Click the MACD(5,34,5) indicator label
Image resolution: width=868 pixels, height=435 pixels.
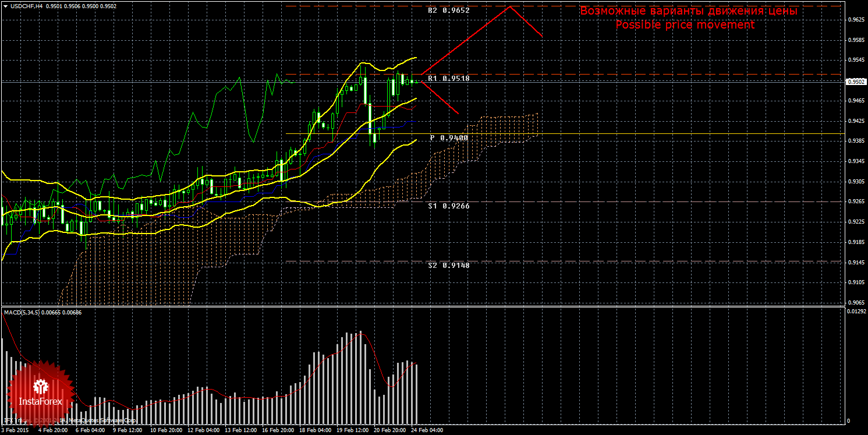pyautogui.click(x=23, y=313)
